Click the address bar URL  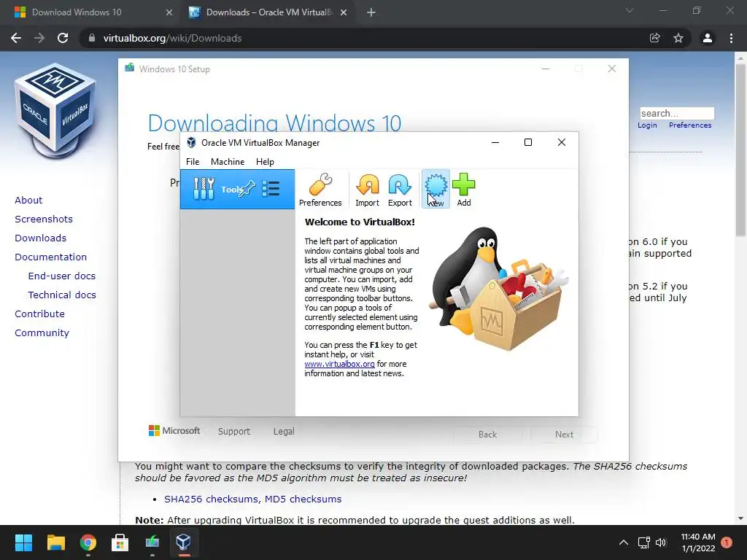(172, 38)
